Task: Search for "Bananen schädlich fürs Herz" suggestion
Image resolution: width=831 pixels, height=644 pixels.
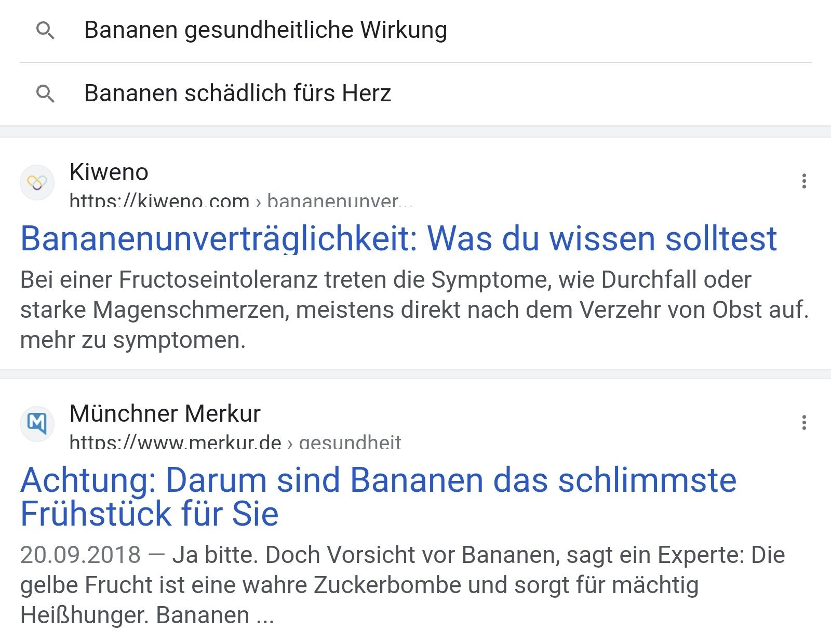Action: (x=237, y=93)
